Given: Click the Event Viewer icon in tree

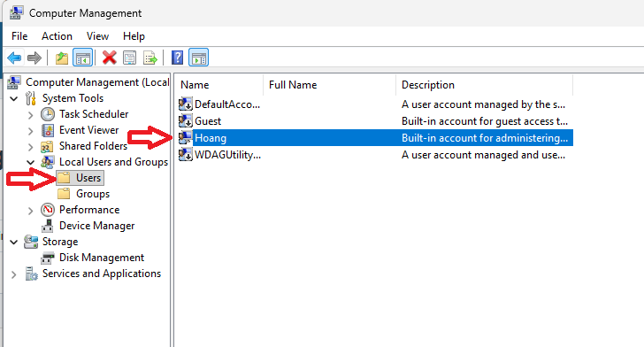Looking at the screenshot, I should click(x=48, y=130).
